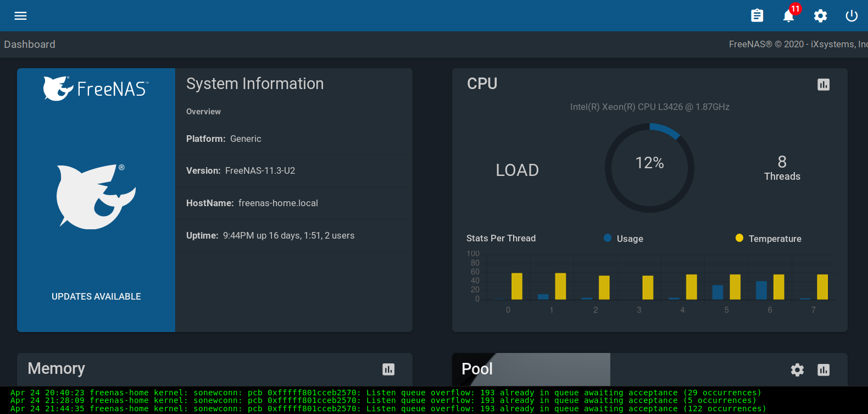
Task: Click console log line at 21:28:09
Action: pos(383,401)
